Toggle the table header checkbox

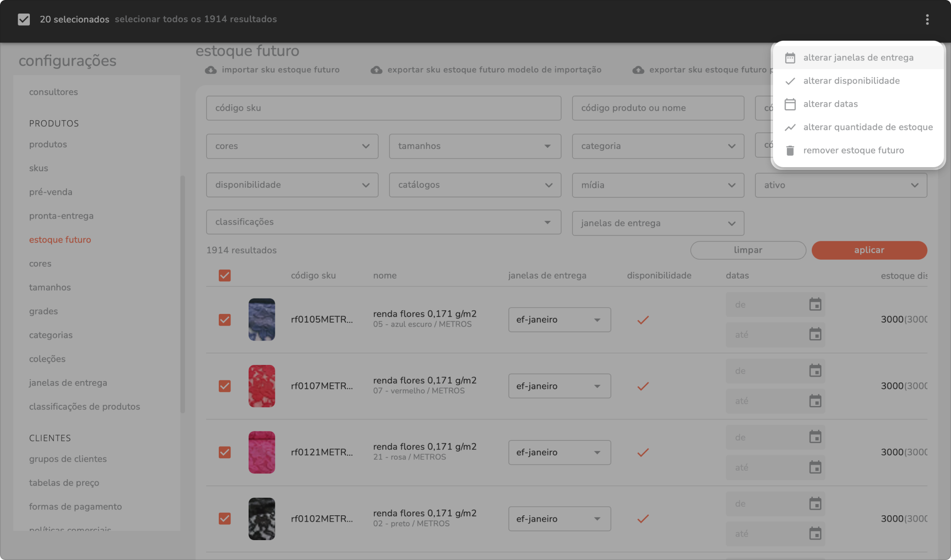225,275
